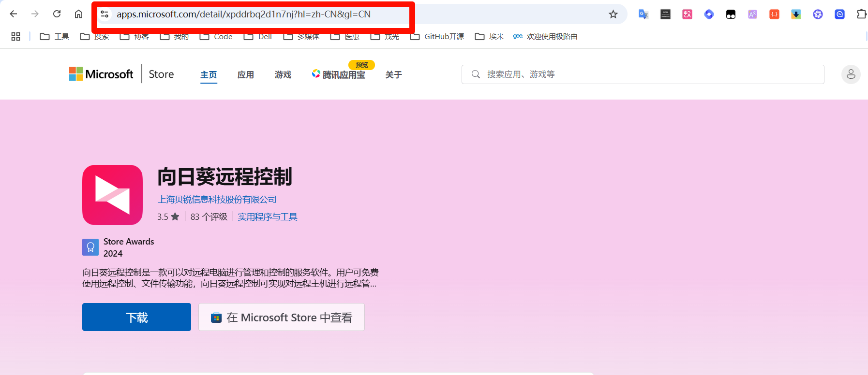The width and height of the screenshot is (868, 375).
Task: Click the Store text link
Action: click(161, 74)
